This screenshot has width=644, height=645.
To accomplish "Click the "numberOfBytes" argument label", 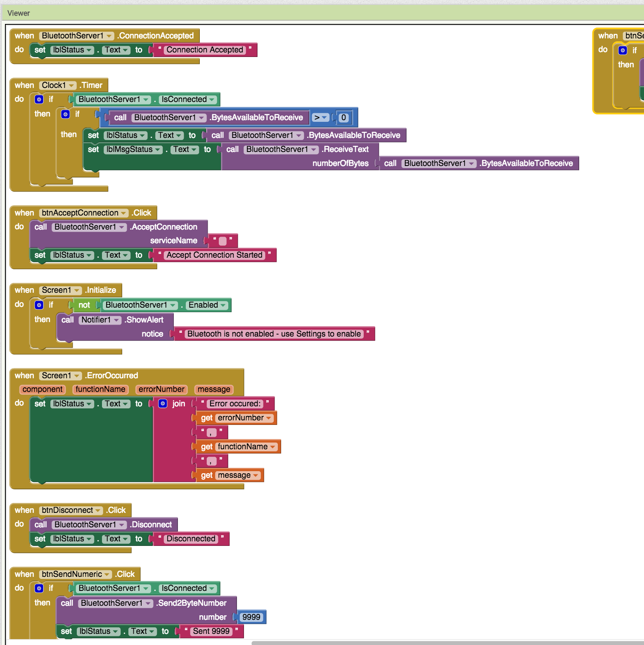I will click(341, 164).
